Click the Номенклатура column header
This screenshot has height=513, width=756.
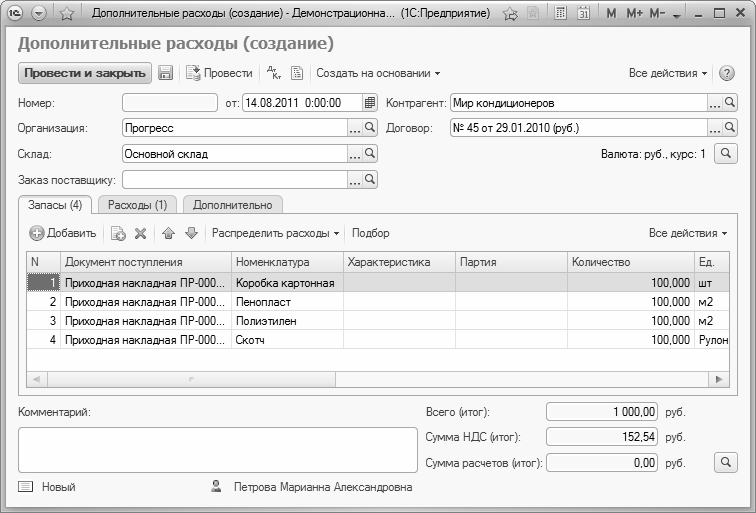287,262
